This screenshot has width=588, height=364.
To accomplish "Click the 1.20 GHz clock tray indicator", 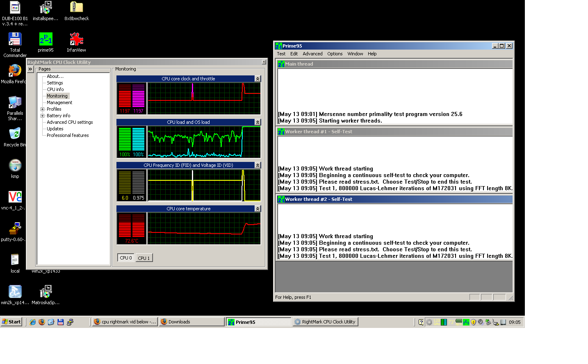I will (436, 322).
